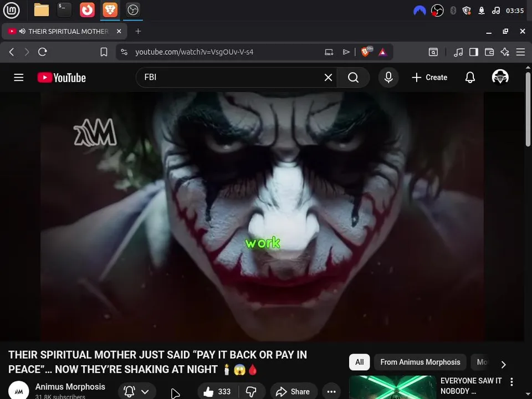Switch to the Brave browser taskbar icon
This screenshot has height=399, width=532.
point(110,10)
